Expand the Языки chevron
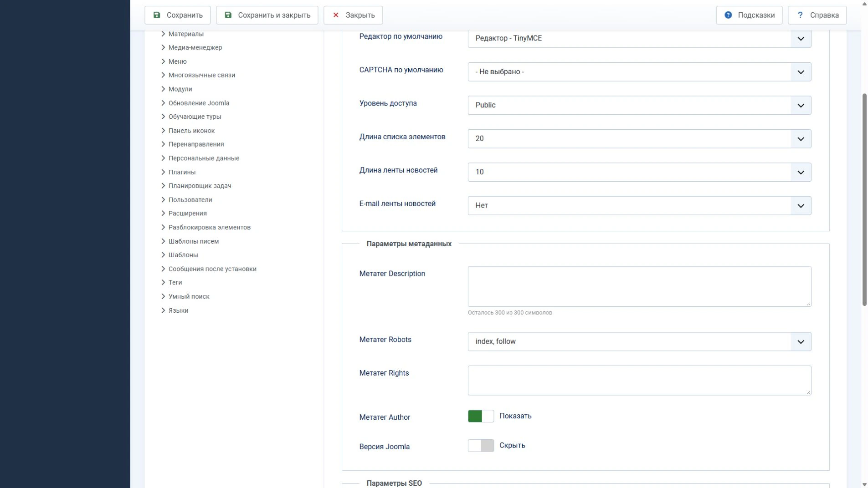The image size is (868, 488). pyautogui.click(x=163, y=310)
